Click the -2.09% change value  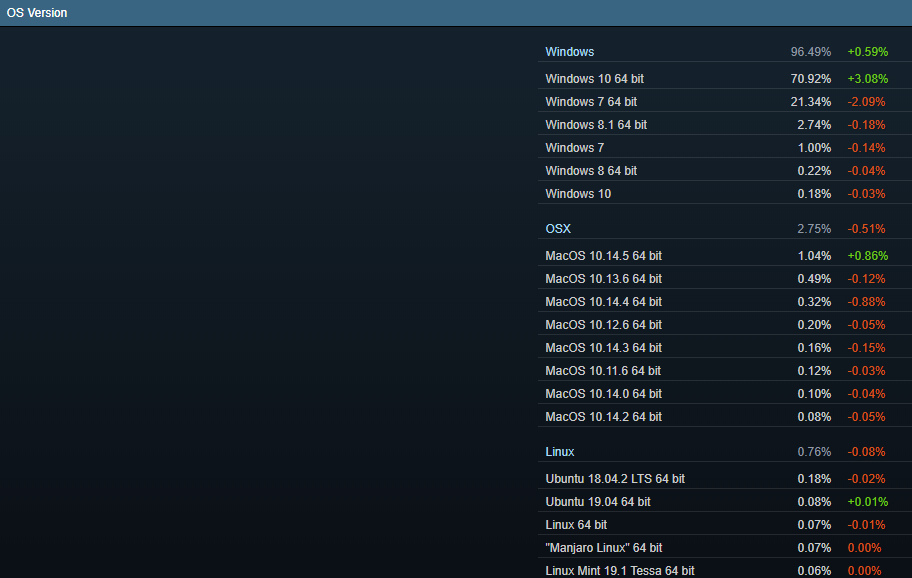866,102
